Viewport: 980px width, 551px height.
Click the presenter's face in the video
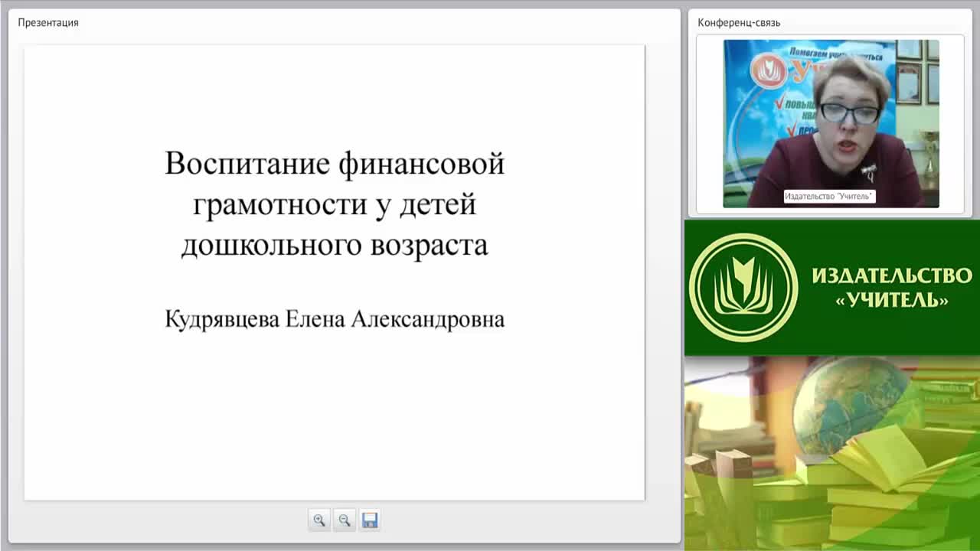(x=848, y=119)
